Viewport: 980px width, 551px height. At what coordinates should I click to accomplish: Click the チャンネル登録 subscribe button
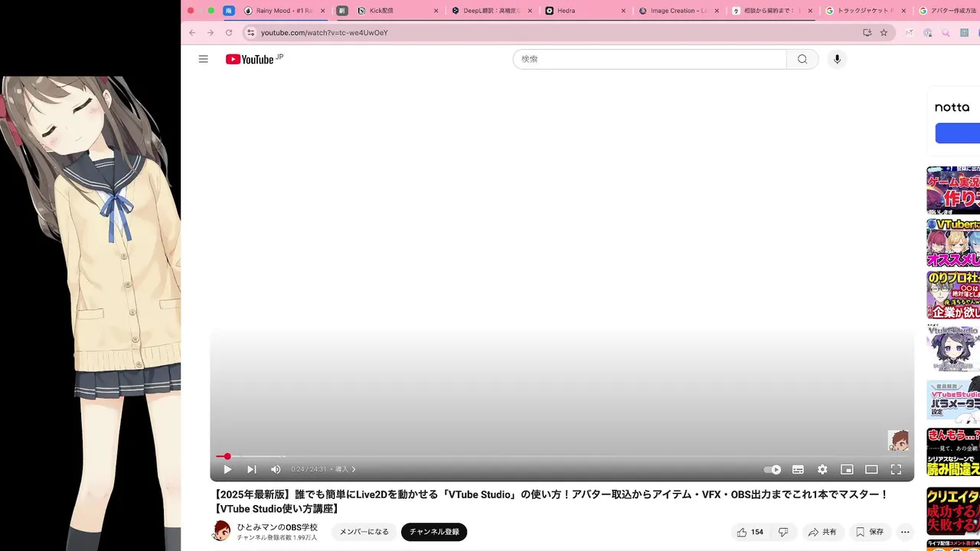434,532
